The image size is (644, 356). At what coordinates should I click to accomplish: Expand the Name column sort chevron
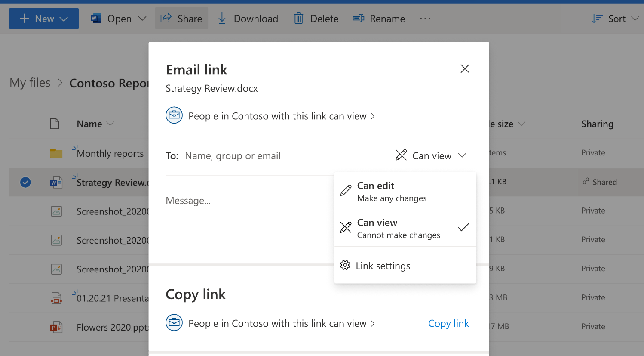click(x=110, y=124)
